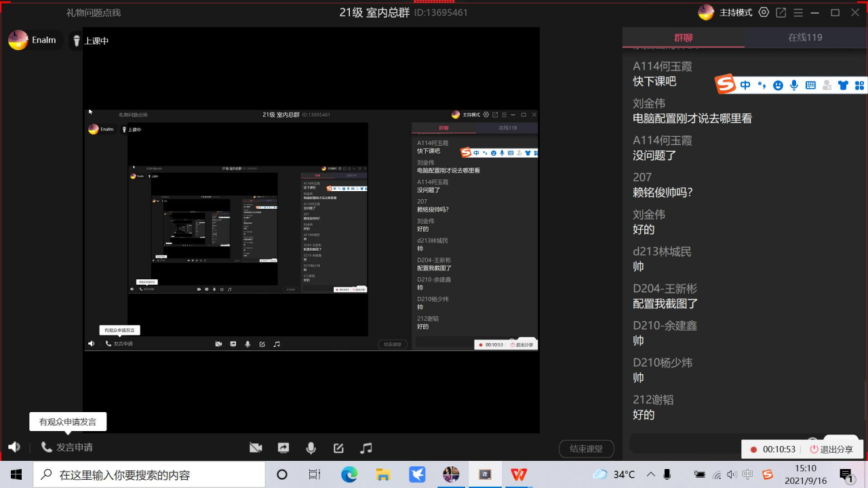Switch to the 在线119 tab
This screenshot has height=488, width=868.
[x=805, y=38]
